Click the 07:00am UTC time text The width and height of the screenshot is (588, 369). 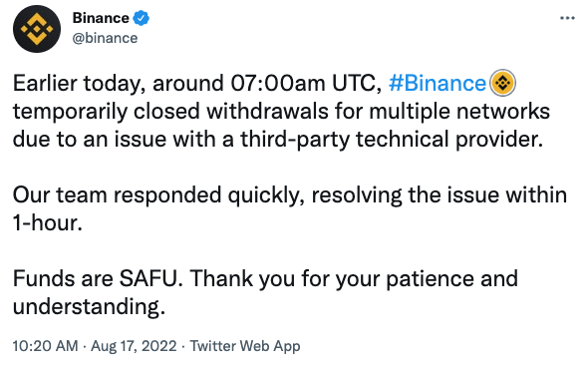[306, 83]
